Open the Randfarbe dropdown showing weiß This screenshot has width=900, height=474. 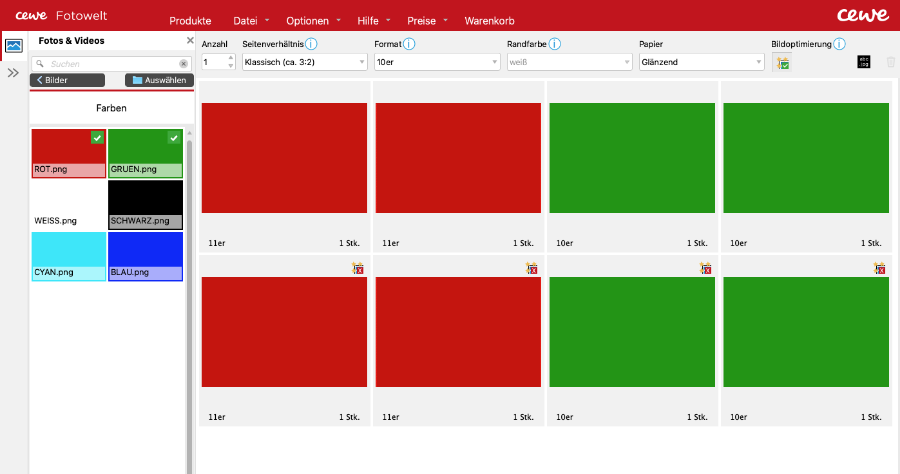pyautogui.click(x=569, y=62)
